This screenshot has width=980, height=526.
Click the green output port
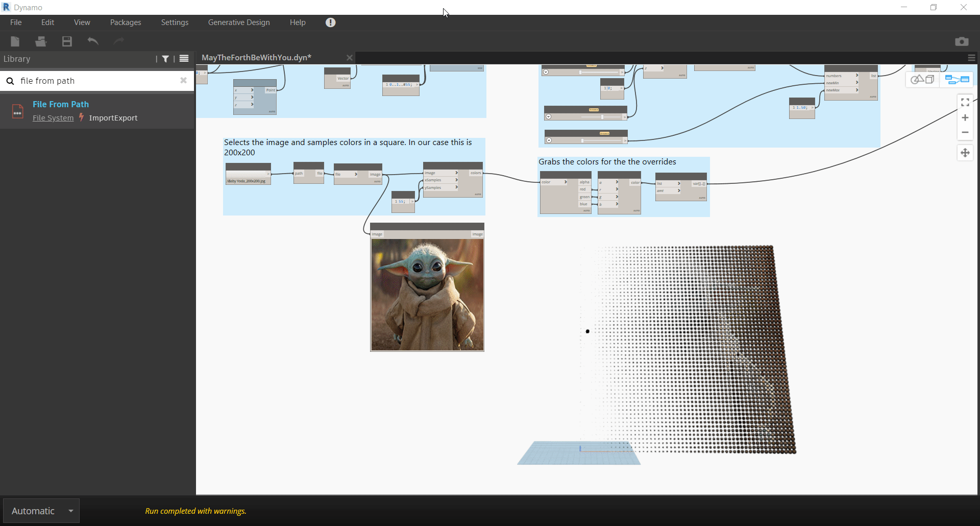(x=584, y=197)
